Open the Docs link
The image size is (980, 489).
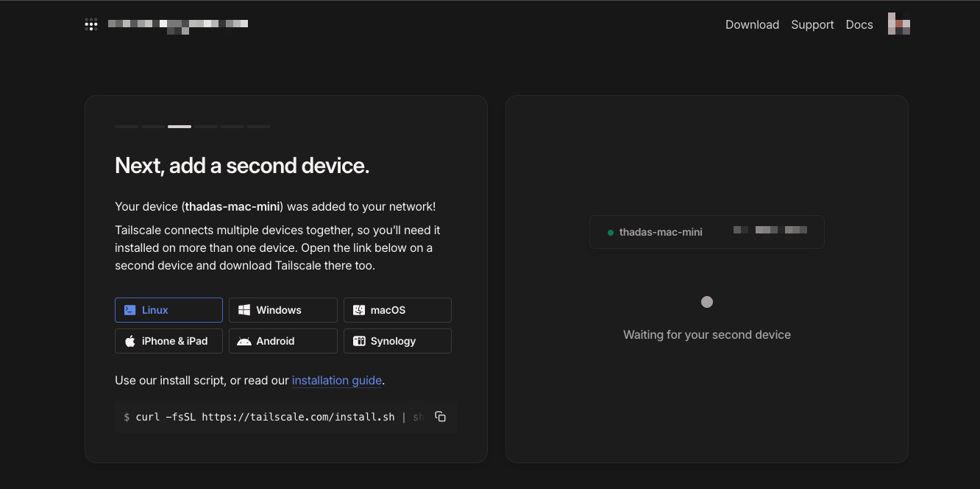coord(859,24)
